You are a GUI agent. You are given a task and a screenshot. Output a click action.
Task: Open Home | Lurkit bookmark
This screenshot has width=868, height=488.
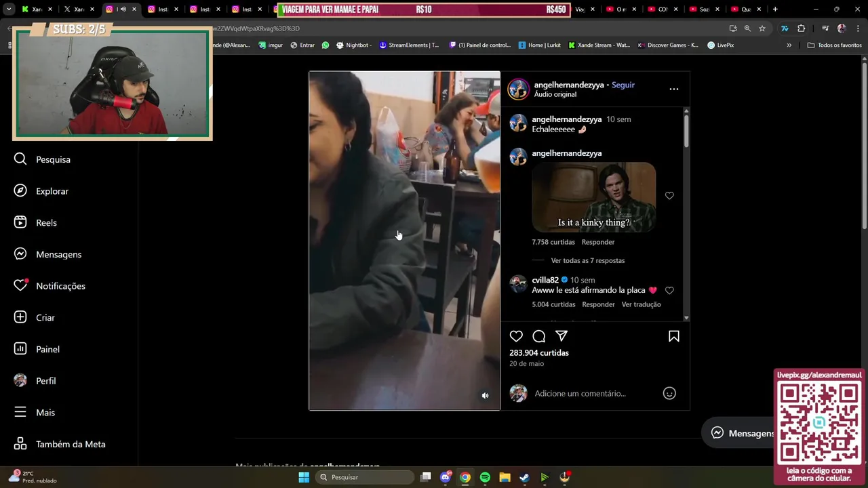coord(540,45)
